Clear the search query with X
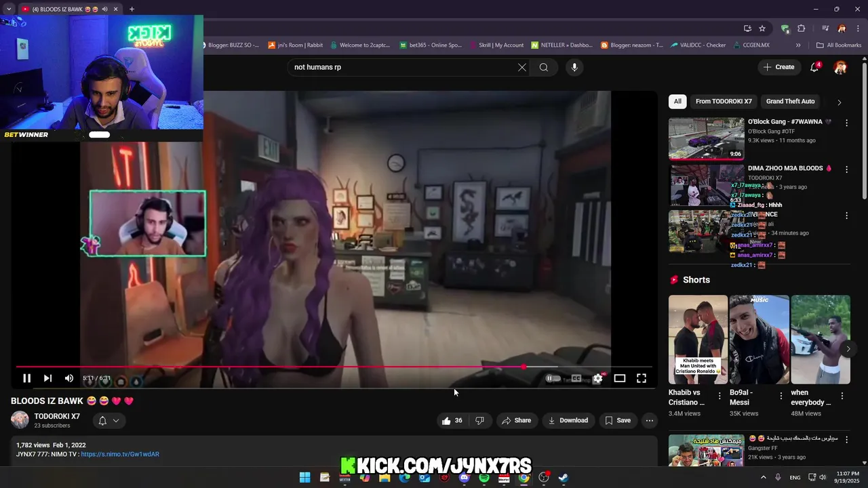The height and width of the screenshot is (488, 868). 521,67
